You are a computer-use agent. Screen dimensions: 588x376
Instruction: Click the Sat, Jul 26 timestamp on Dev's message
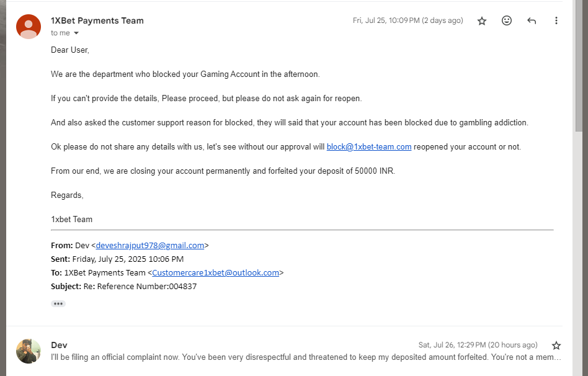pyautogui.click(x=478, y=345)
